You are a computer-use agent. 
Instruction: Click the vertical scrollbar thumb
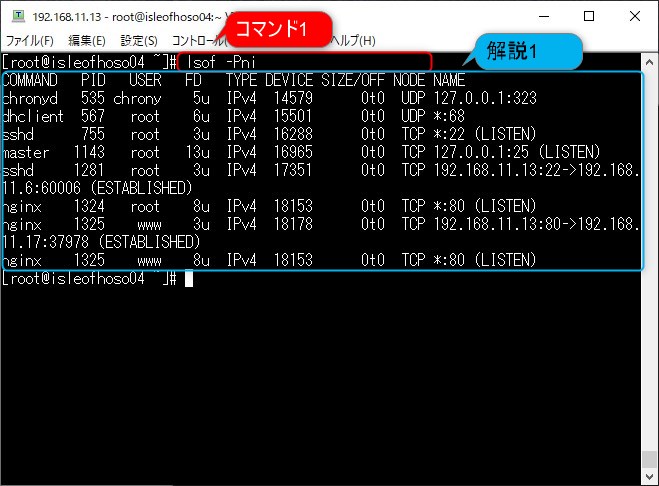(x=649, y=460)
